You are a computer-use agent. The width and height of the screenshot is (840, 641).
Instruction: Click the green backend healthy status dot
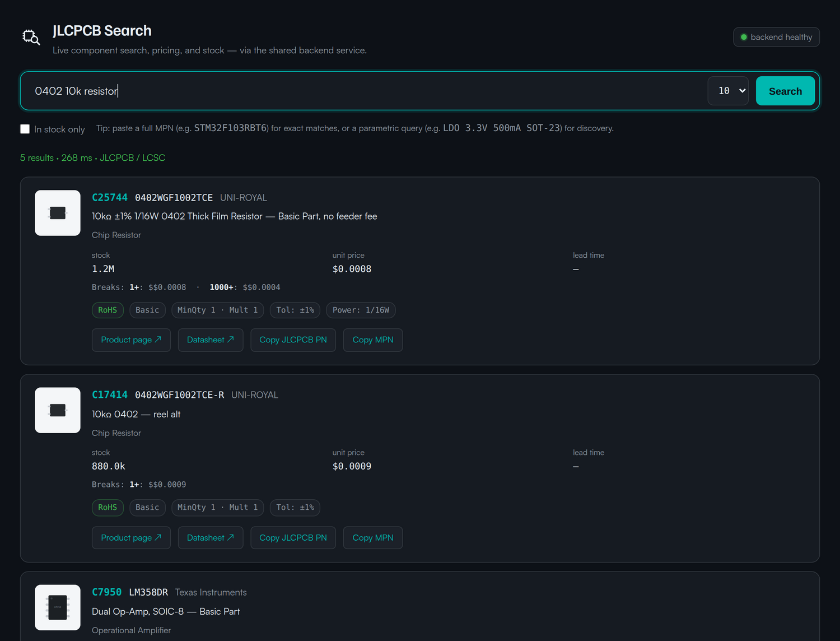tap(744, 37)
